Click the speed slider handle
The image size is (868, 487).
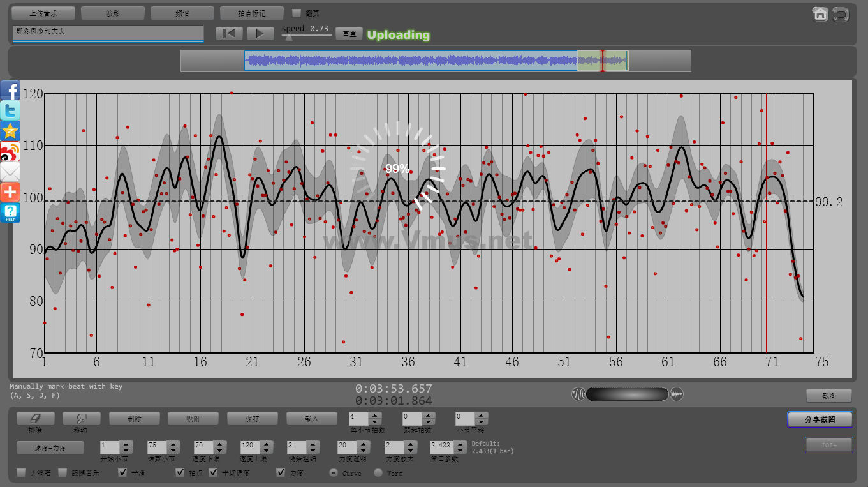coord(289,37)
